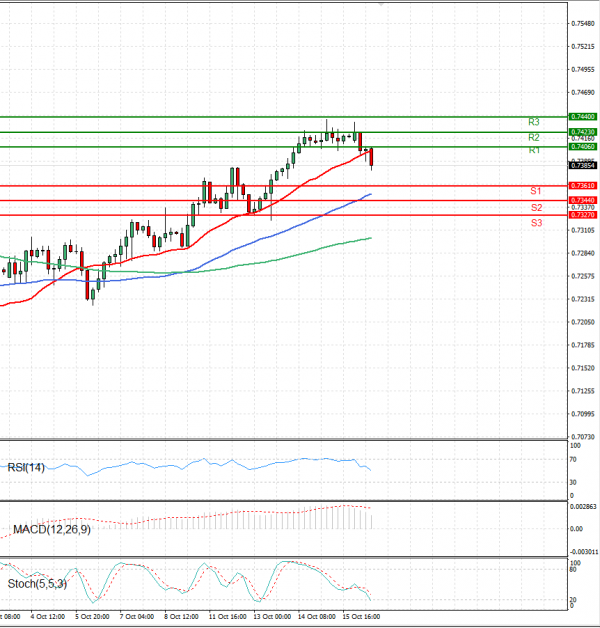
Task: Click the 0.74955 price axis value
Action: pos(583,70)
